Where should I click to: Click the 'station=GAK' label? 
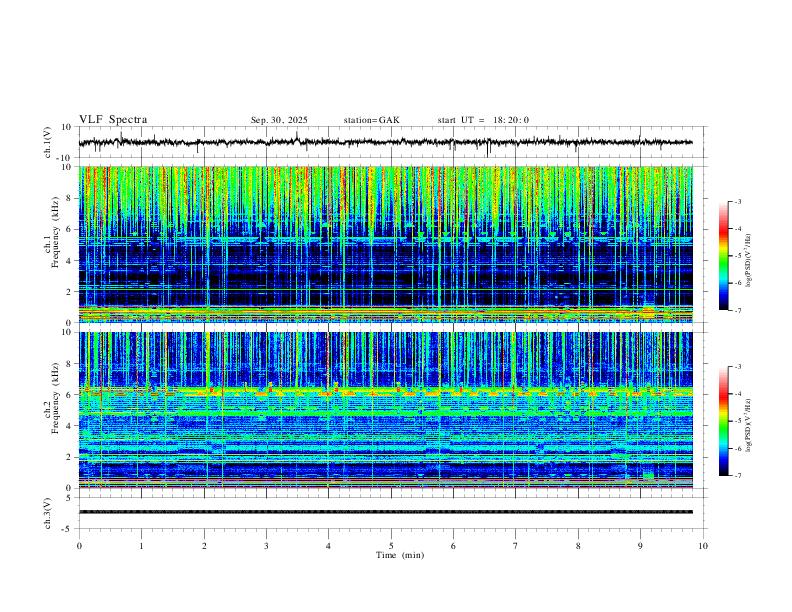(x=371, y=120)
